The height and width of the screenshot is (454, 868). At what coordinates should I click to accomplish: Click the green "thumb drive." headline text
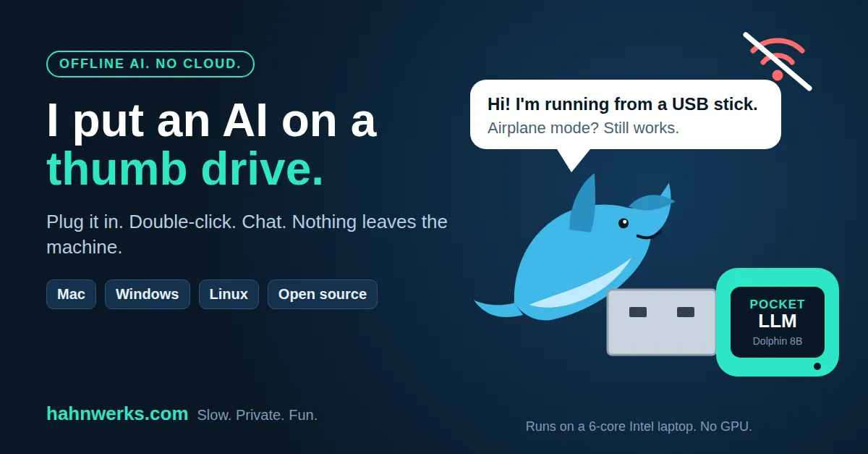[185, 169]
